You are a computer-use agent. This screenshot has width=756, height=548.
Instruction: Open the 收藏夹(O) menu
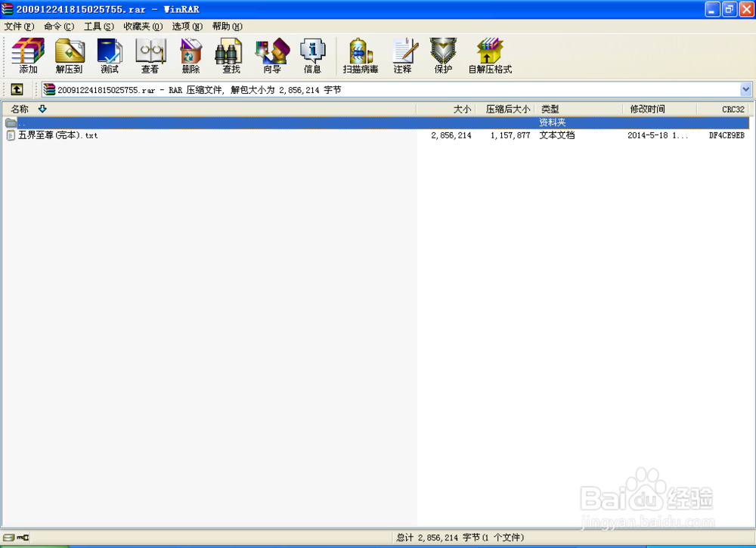coord(143,26)
